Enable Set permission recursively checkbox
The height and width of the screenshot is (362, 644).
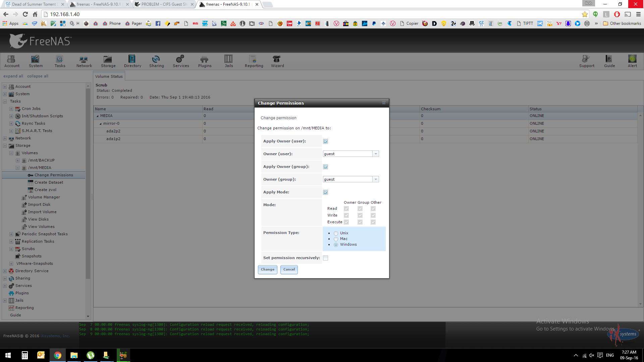(325, 258)
